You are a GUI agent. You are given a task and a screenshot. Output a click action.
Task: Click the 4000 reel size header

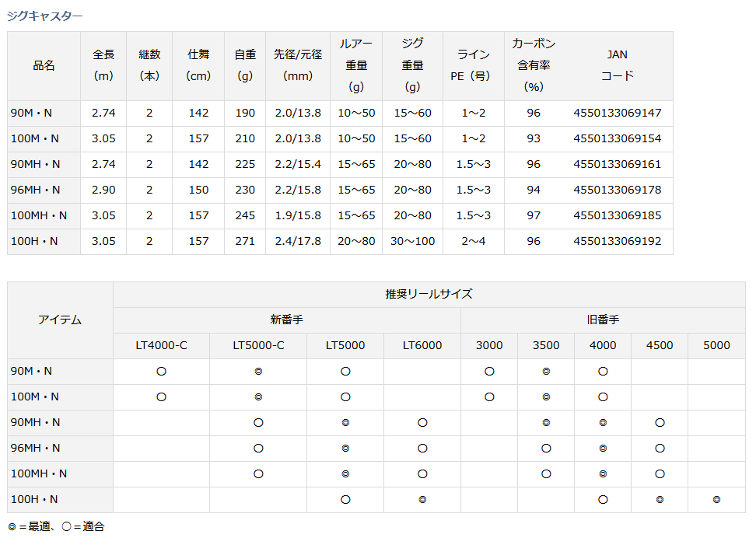[603, 345]
